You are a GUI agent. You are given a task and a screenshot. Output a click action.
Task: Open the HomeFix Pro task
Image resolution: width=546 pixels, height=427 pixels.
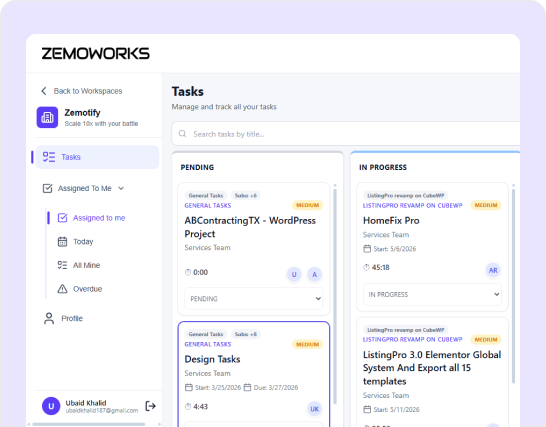[391, 220]
